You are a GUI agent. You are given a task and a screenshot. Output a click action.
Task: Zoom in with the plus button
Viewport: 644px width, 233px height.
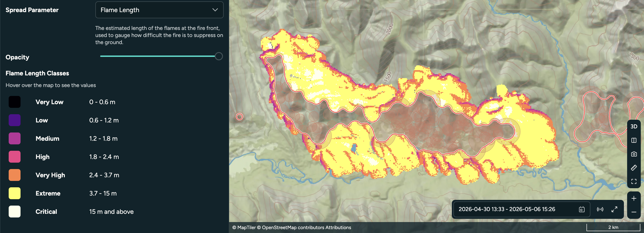[x=634, y=199]
